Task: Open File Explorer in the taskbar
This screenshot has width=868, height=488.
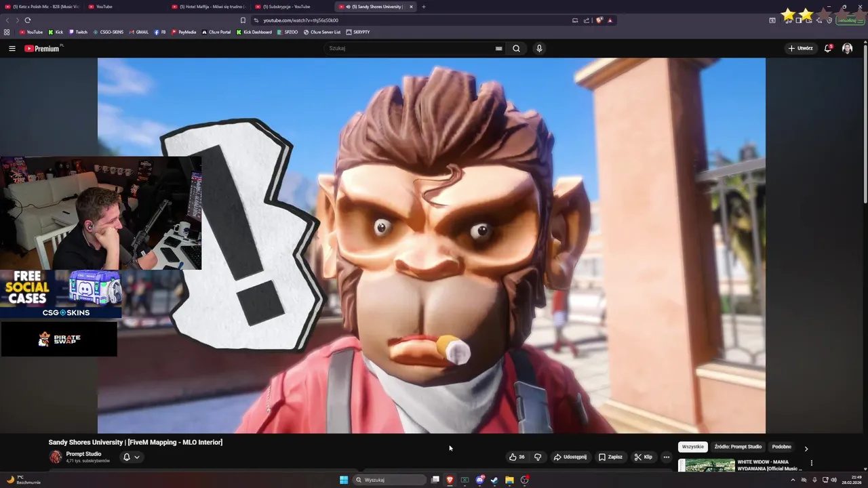Action: point(509,480)
